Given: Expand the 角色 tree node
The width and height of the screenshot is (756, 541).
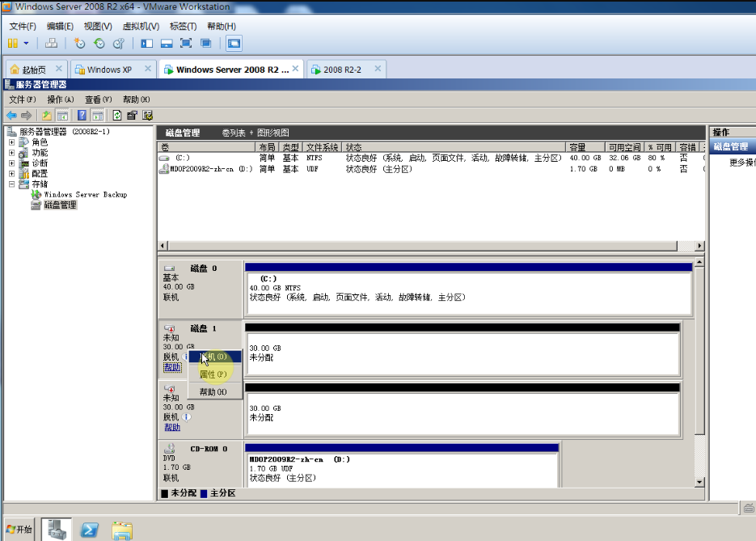Looking at the screenshot, I should tap(11, 142).
